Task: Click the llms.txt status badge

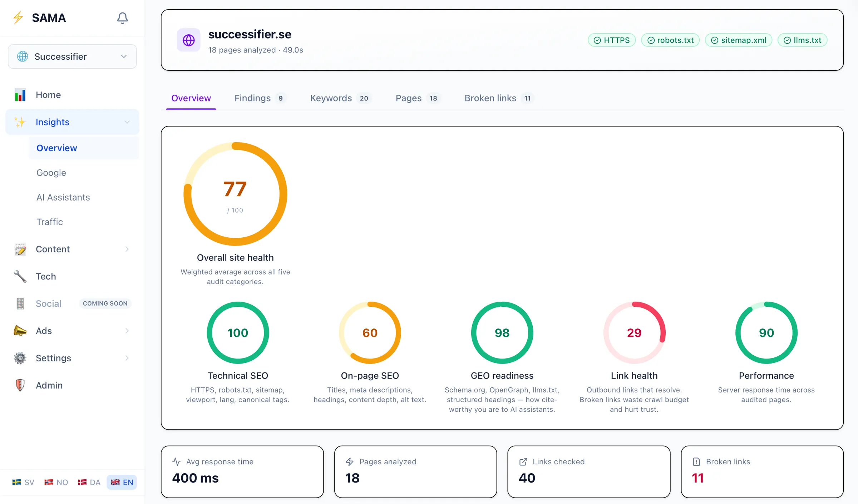Action: 803,40
